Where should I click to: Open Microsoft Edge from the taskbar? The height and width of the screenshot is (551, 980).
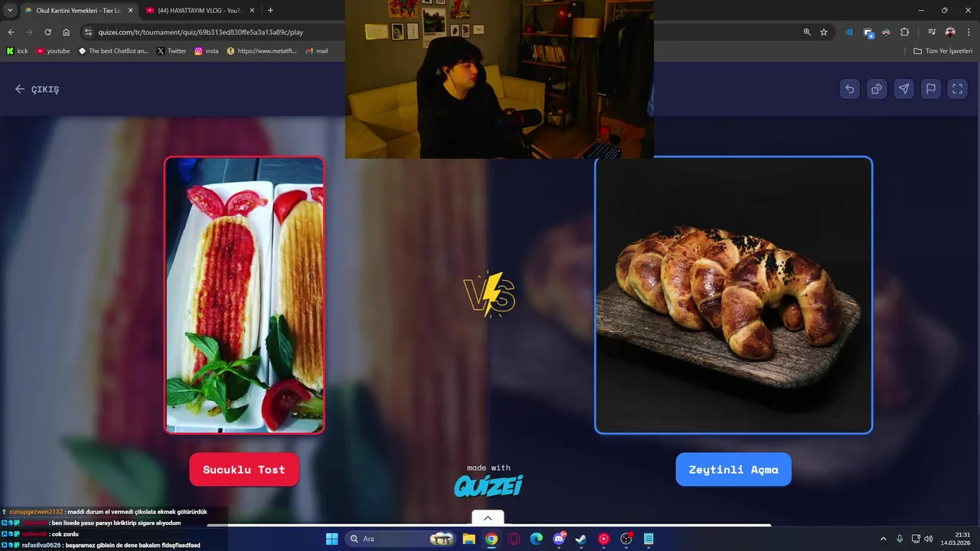pos(536,539)
